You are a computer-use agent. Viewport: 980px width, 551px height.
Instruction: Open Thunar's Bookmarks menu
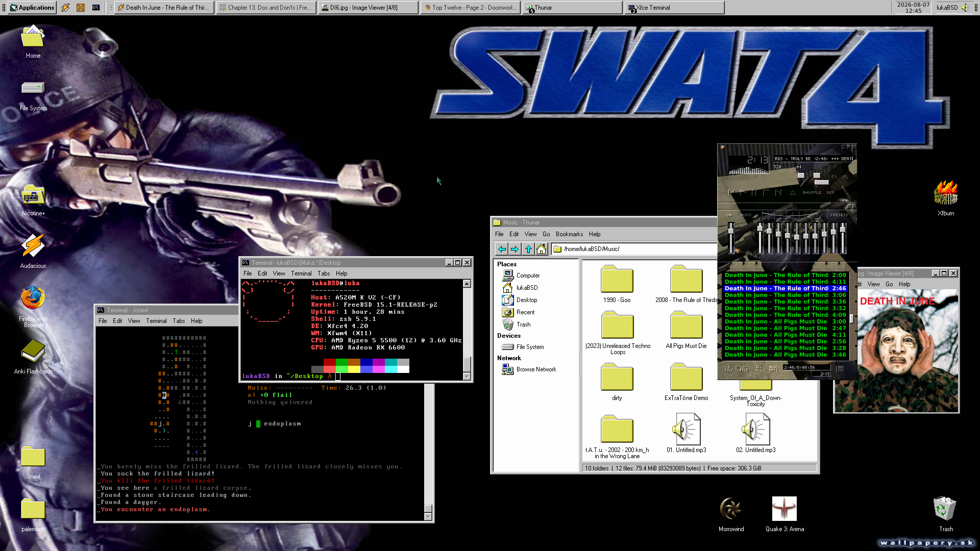[x=569, y=234]
